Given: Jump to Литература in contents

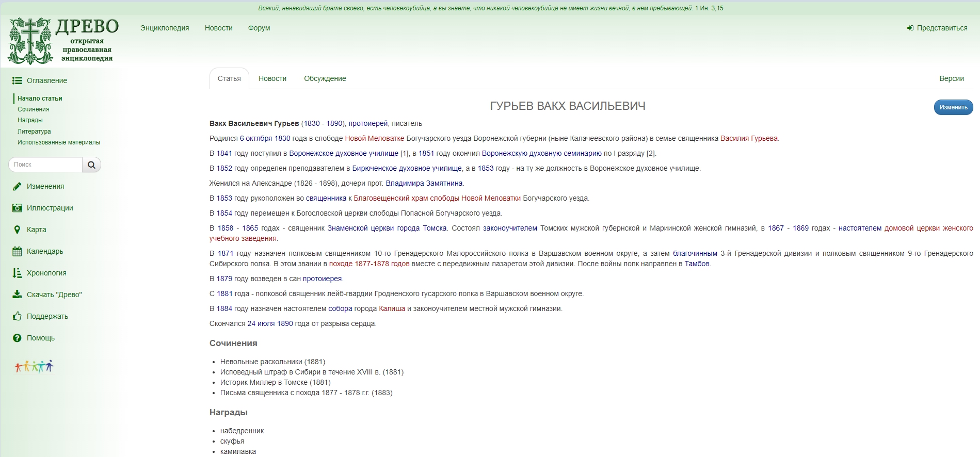Looking at the screenshot, I should [x=34, y=132].
